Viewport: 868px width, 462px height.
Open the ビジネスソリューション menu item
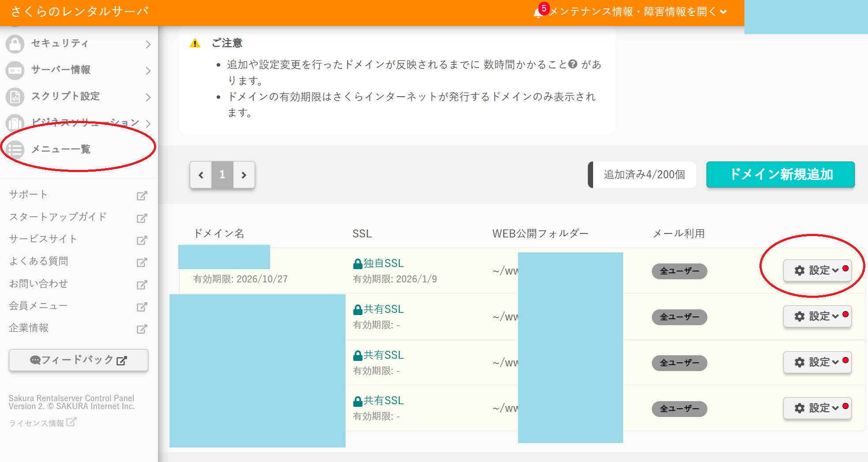pyautogui.click(x=85, y=123)
